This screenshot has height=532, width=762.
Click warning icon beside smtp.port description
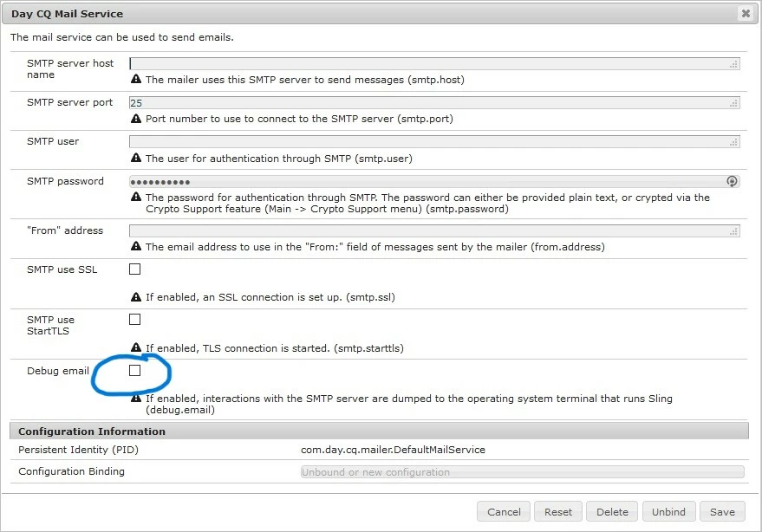[x=136, y=118]
